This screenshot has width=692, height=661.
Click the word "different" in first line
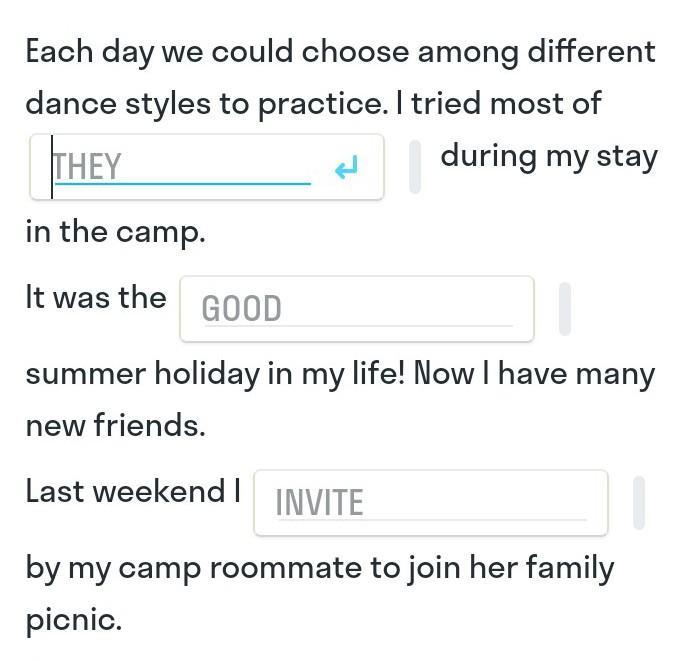coord(591,51)
